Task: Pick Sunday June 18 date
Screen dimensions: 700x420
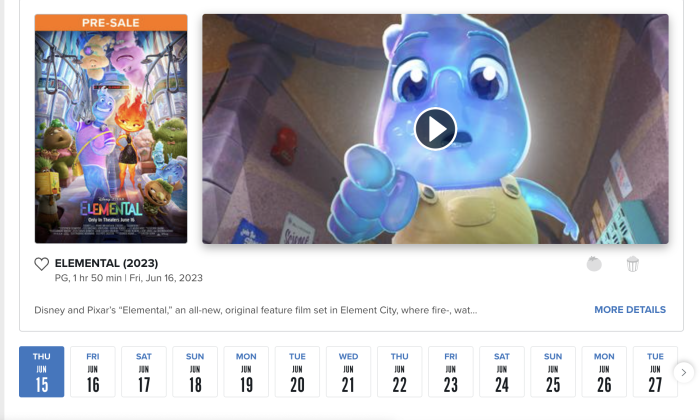Action: [x=195, y=371]
